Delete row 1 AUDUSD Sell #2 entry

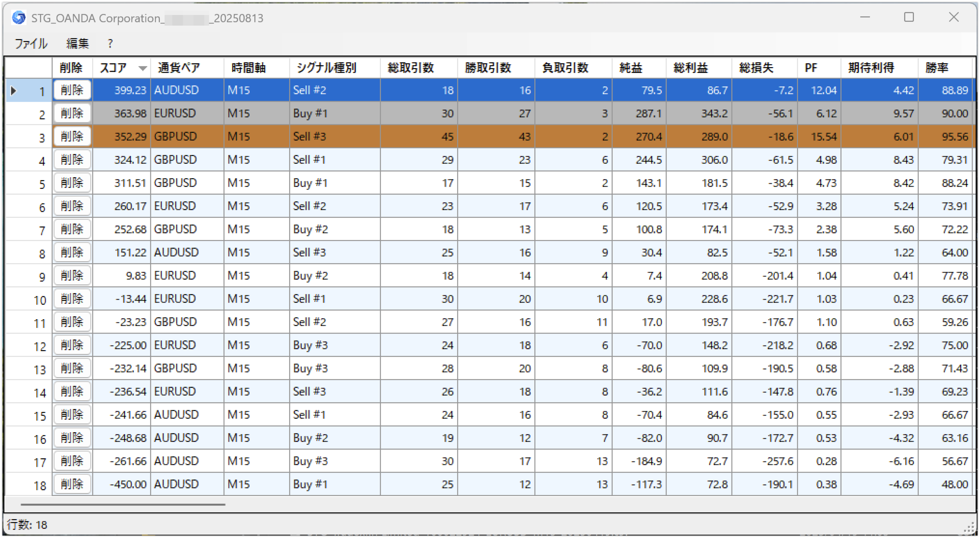tap(72, 90)
